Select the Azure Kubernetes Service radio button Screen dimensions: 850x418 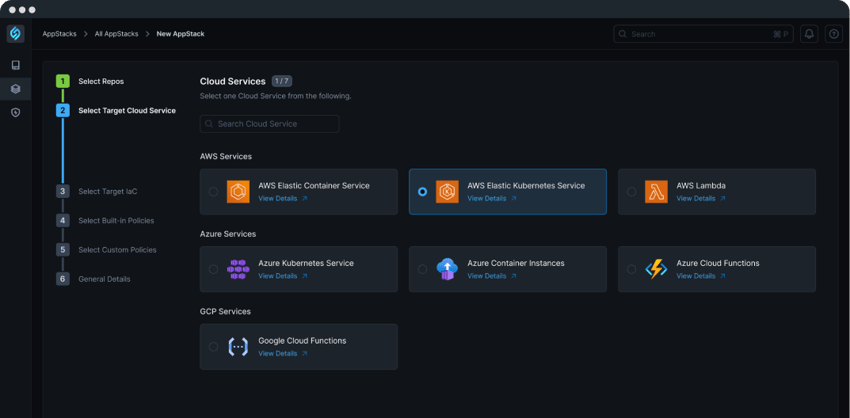[214, 269]
